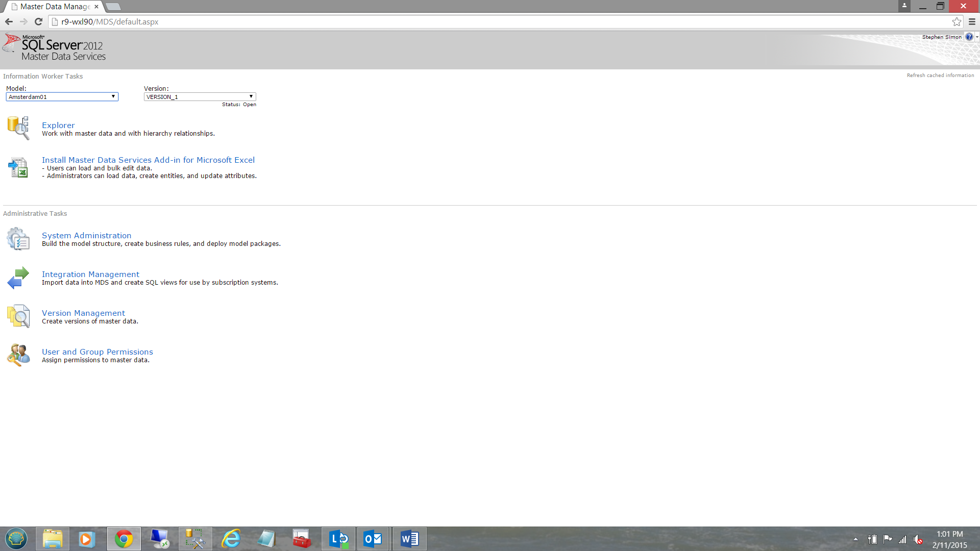The image size is (980, 551).
Task: Open Outlook from the Windows taskbar
Action: click(x=373, y=539)
